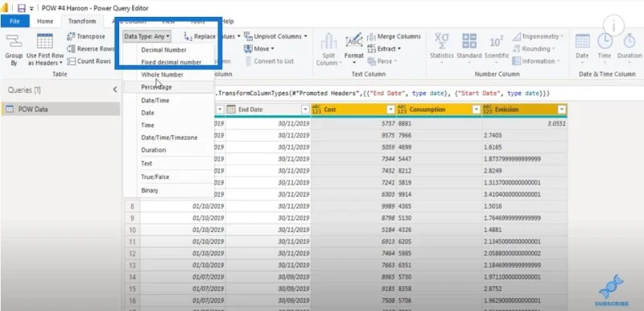The image size is (644, 311).
Task: Click the Time column icon
Action: 605,41
